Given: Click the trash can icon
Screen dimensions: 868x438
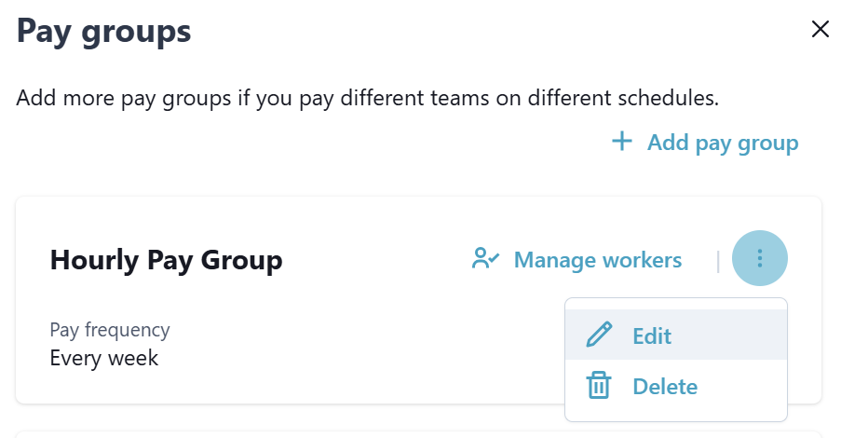Looking at the screenshot, I should 598,386.
